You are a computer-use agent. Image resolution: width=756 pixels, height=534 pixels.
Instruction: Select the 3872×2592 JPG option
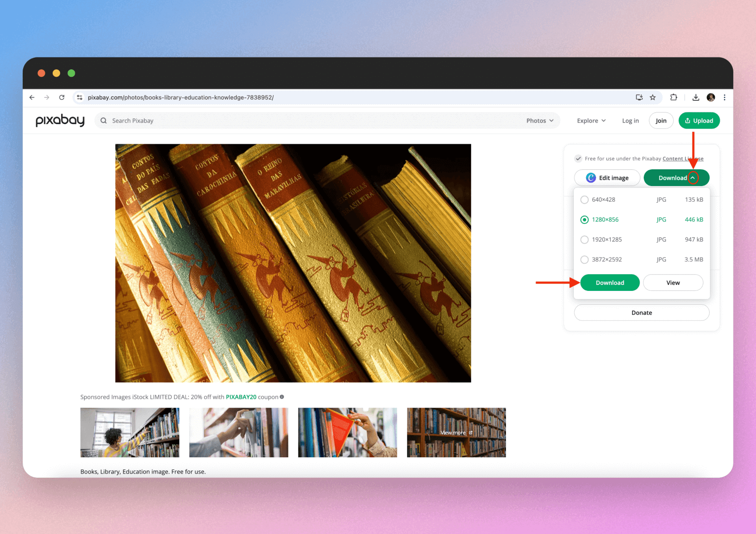click(584, 259)
